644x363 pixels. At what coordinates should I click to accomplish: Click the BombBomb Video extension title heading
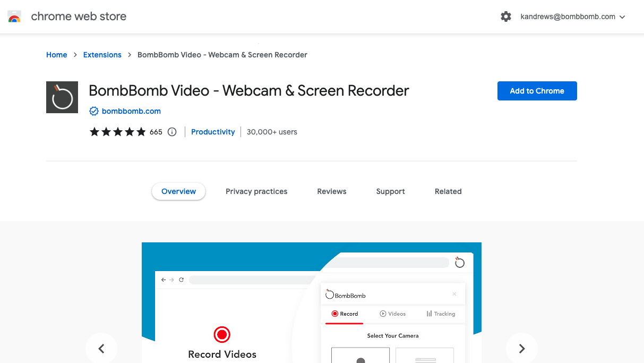tap(249, 90)
